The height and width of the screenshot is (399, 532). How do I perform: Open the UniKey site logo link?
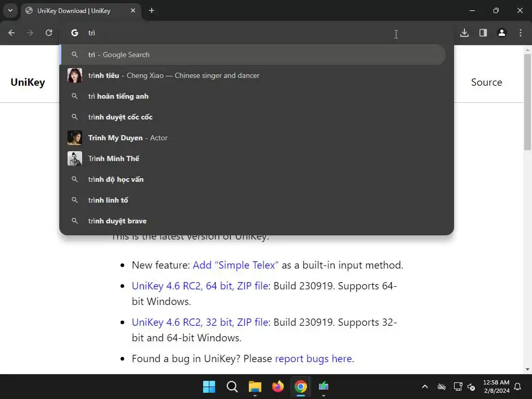coord(28,83)
